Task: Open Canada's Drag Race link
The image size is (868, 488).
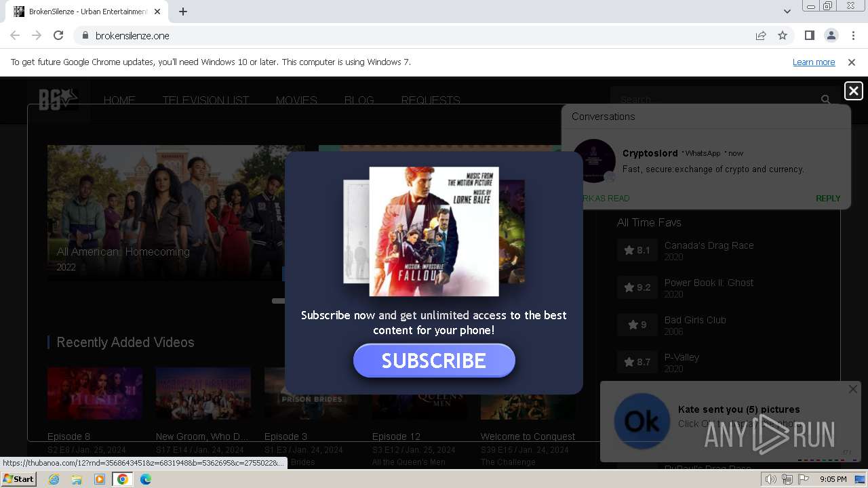Action: click(x=709, y=245)
